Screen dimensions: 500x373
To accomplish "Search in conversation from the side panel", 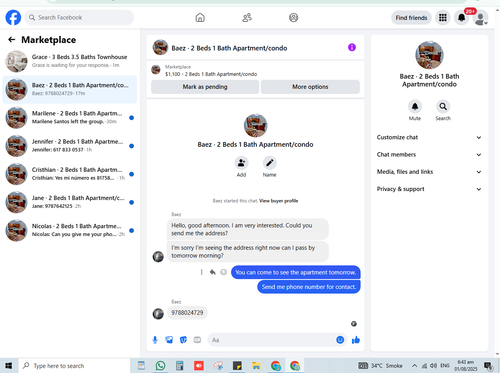I will click(x=443, y=106).
